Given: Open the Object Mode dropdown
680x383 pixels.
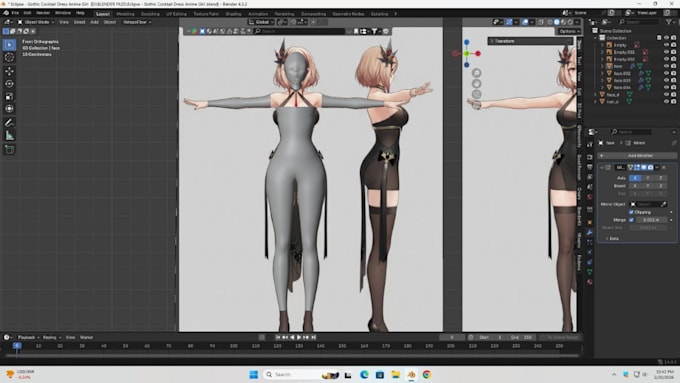Looking at the screenshot, I should click(x=36, y=22).
